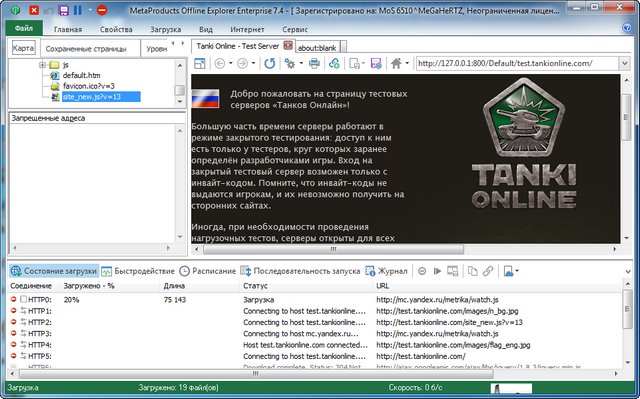Select the Последовательность запуска tab
This screenshot has width=640, height=399.
tap(300, 271)
